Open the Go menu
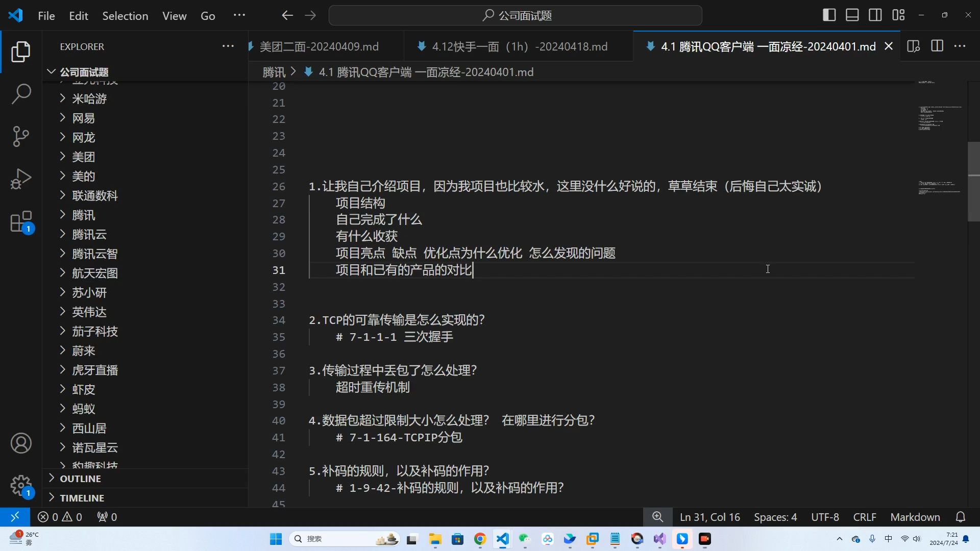 point(208,16)
